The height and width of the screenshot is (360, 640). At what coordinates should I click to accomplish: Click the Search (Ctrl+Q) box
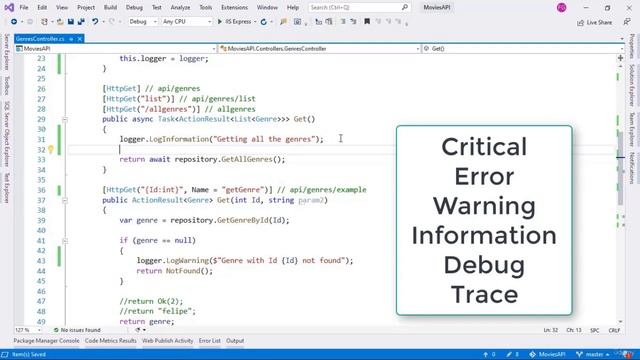(358, 7)
